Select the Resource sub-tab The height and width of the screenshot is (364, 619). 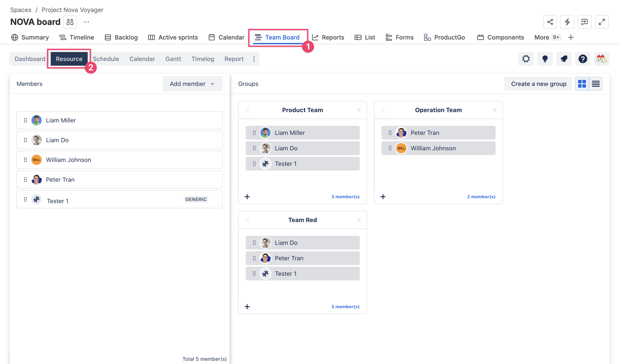(69, 59)
